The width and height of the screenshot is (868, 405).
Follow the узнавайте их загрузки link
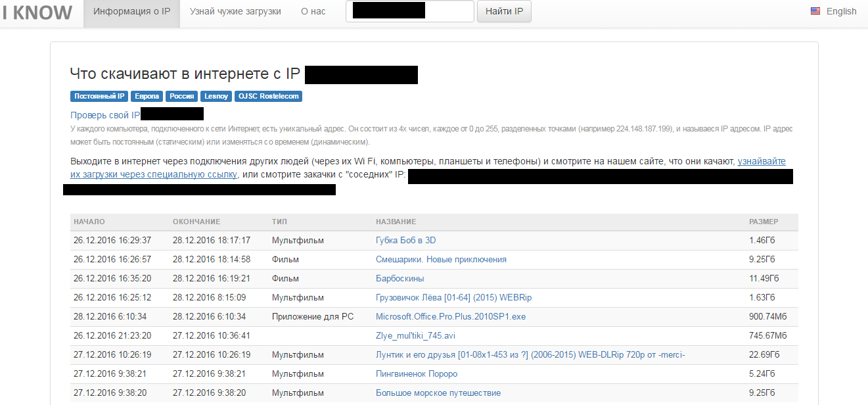click(761, 161)
